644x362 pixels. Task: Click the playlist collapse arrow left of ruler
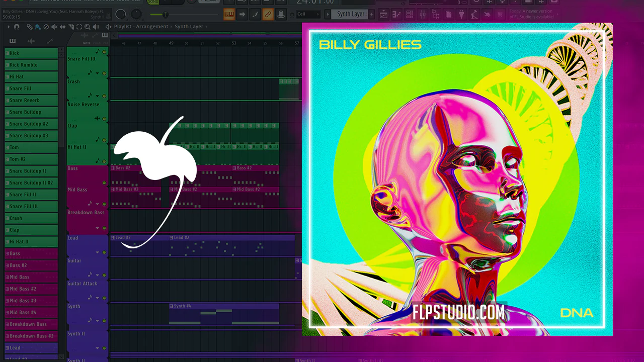pyautogui.click(x=114, y=35)
